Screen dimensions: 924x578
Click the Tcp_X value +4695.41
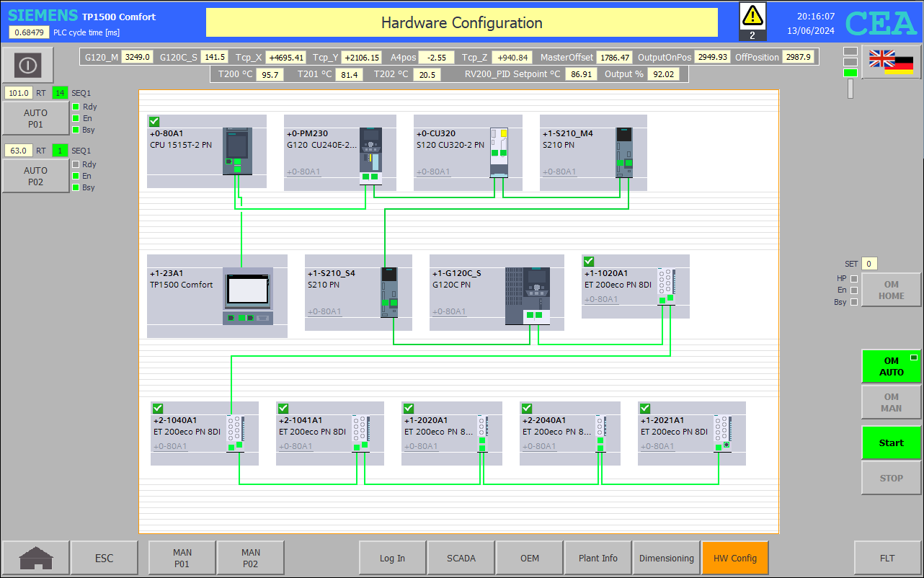point(286,57)
